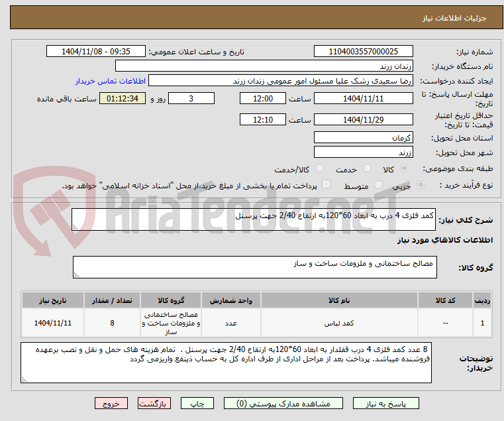504x421 pixels.
Task: Click the deadline time field 12:00
Action: [x=263, y=98]
